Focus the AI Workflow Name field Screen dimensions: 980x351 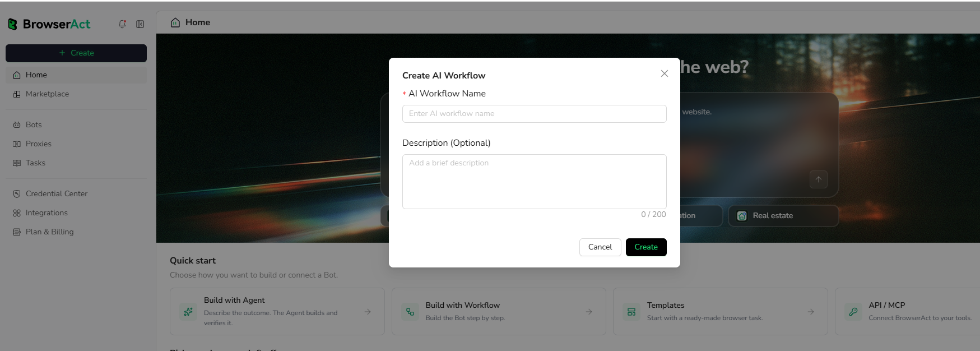pos(535,114)
